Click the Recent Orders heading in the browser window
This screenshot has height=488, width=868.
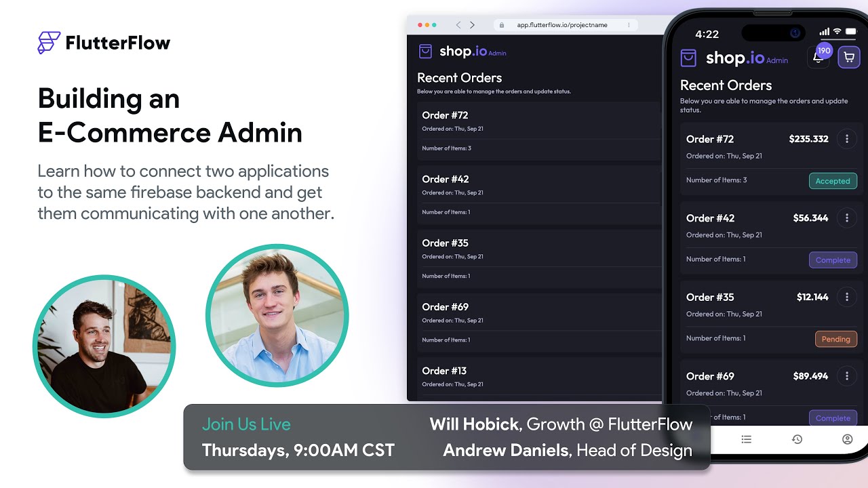459,78
